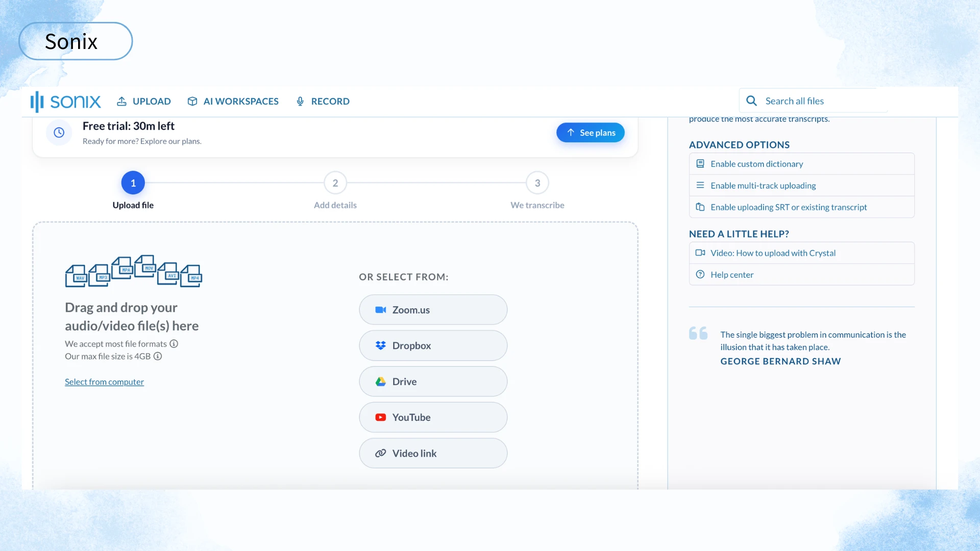This screenshot has width=980, height=551.
Task: Click the SRT transcript copy icon
Action: [x=700, y=207]
